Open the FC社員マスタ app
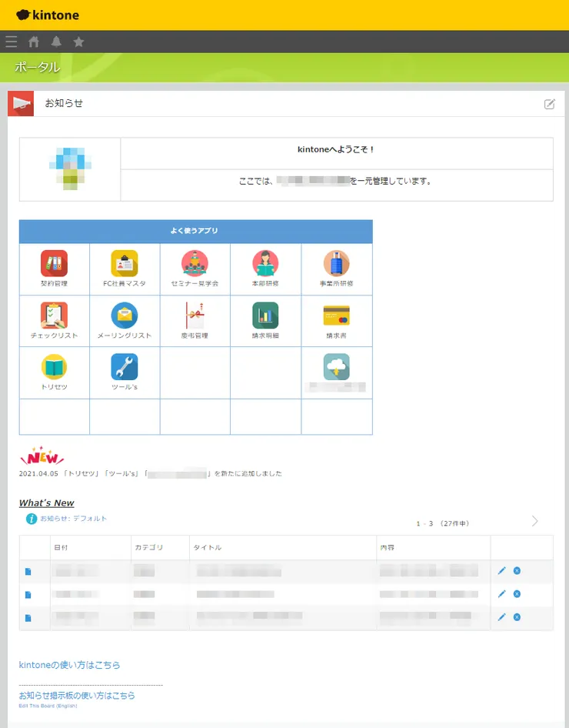Image resolution: width=569 pixels, height=728 pixels. 125,264
